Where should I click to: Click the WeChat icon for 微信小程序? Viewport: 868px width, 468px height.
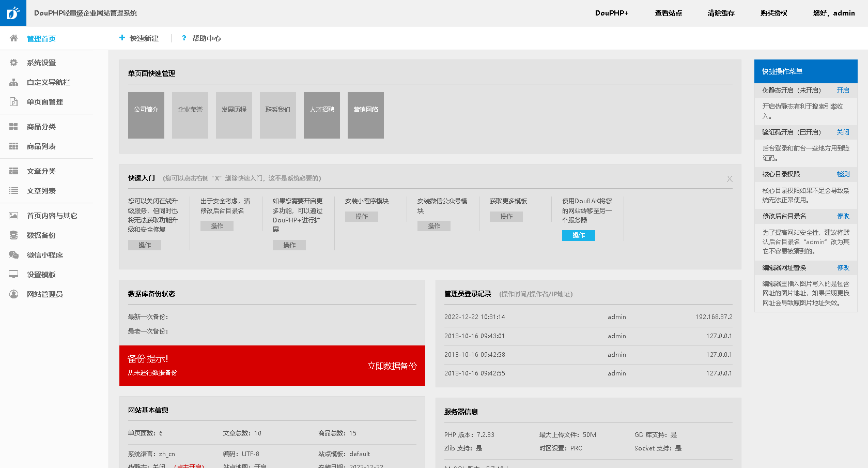[13, 255]
